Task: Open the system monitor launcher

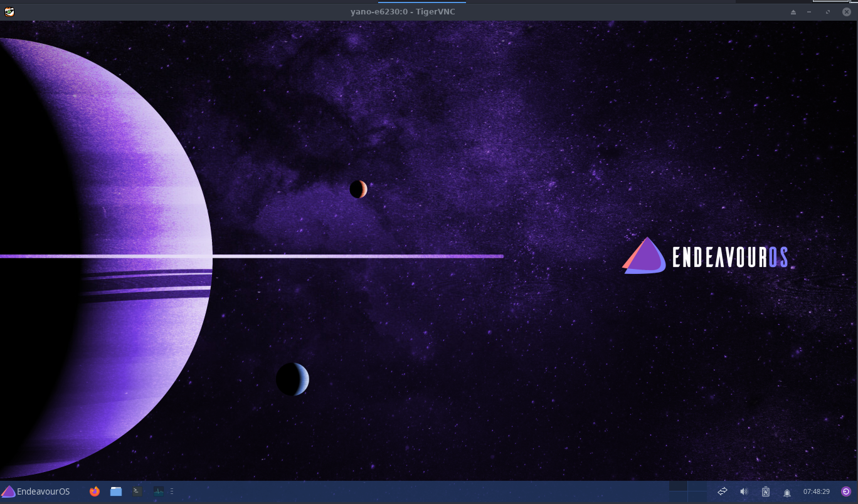Action: click(x=158, y=491)
